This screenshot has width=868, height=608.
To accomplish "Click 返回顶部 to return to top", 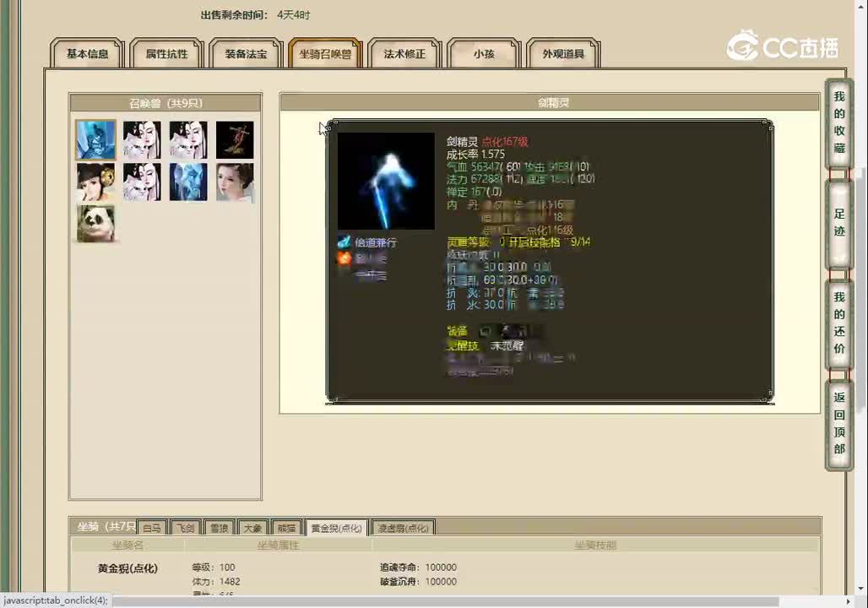I will (x=839, y=424).
